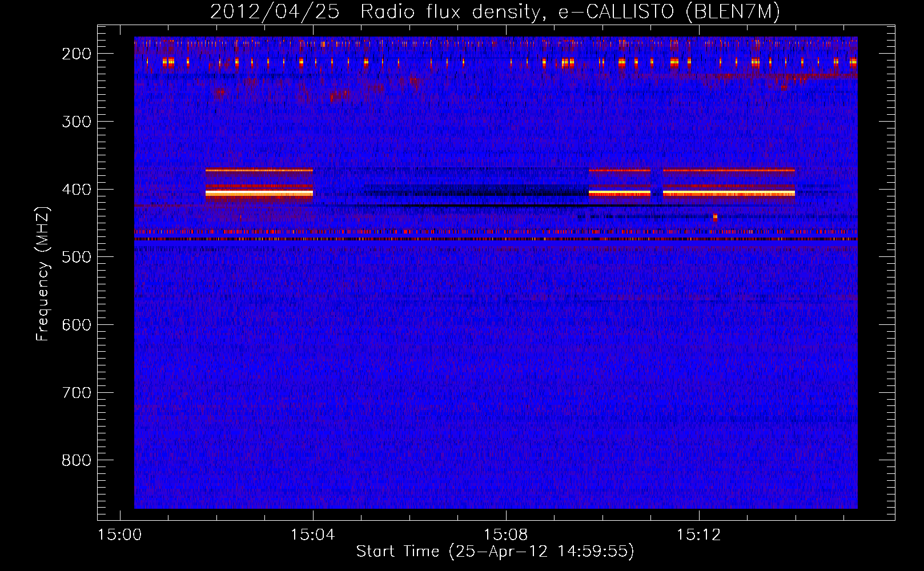
Task: Select the 800 frequency axis label
Action: click(x=77, y=461)
